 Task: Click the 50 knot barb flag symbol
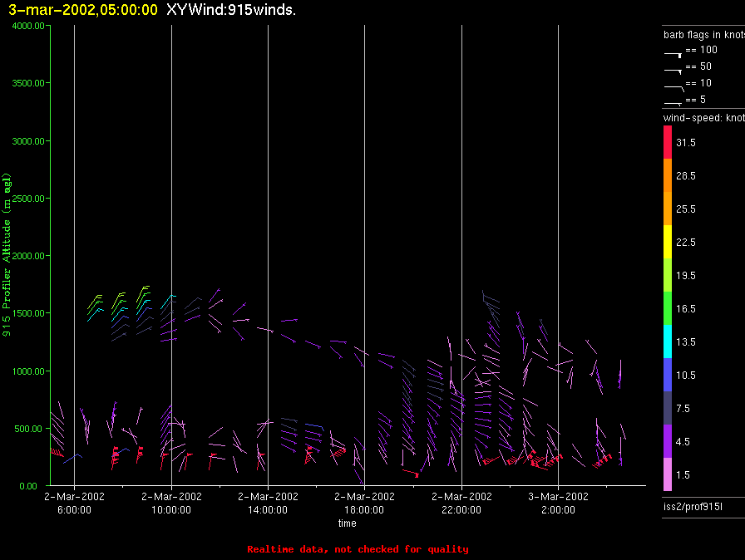point(673,71)
